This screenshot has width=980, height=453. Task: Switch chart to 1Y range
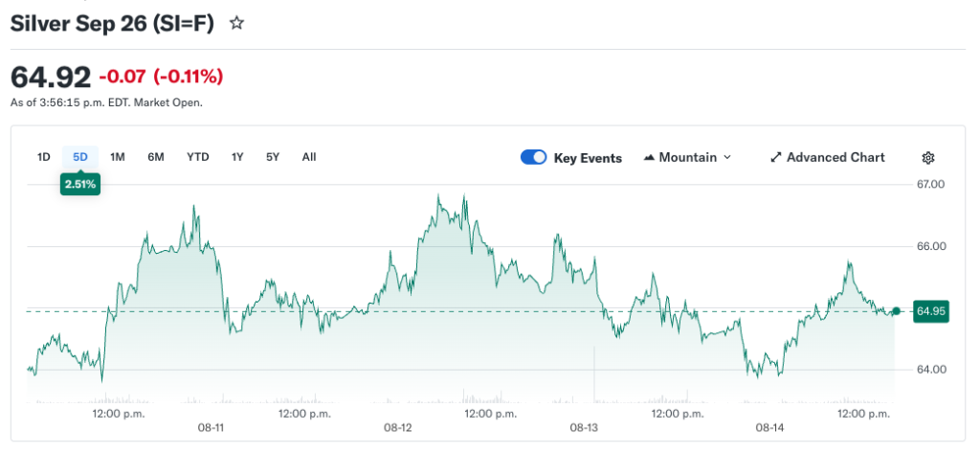coord(237,157)
